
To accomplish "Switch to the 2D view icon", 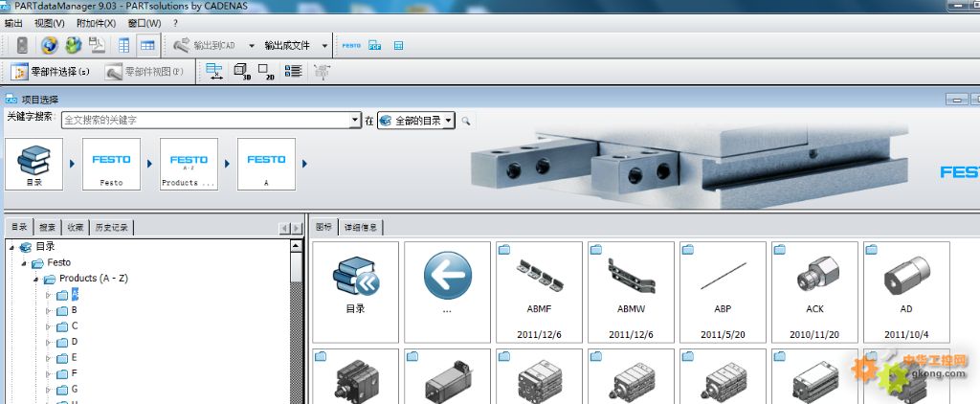I will point(267,71).
